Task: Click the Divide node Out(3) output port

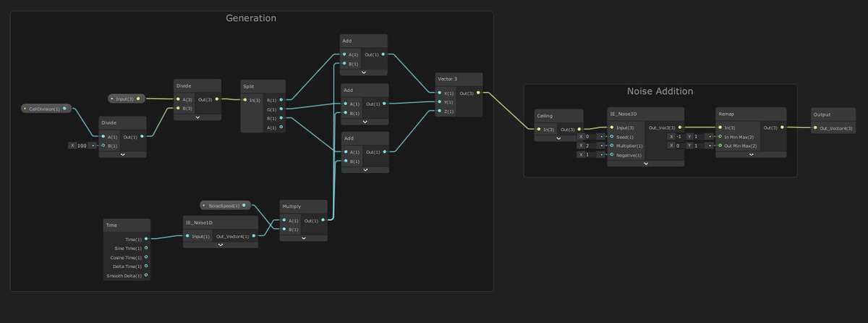Action: click(218, 99)
